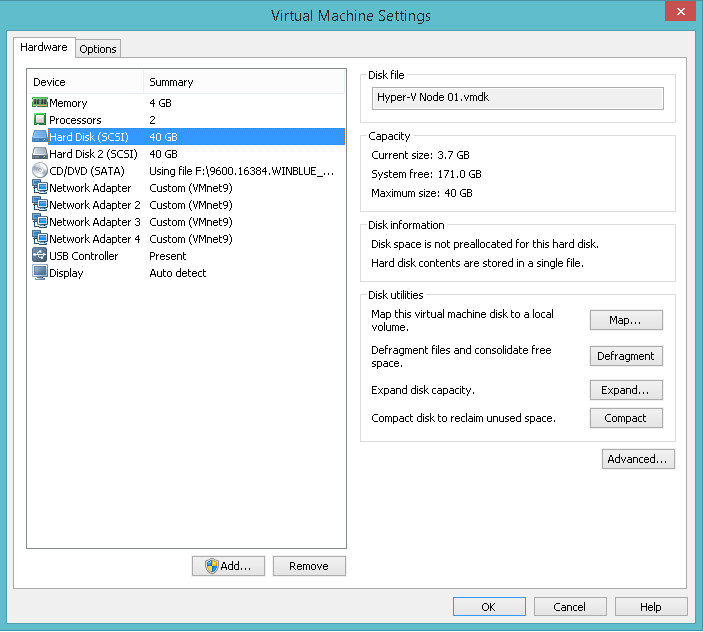This screenshot has width=703, height=632.
Task: Click the Device column header
Action: [85, 82]
